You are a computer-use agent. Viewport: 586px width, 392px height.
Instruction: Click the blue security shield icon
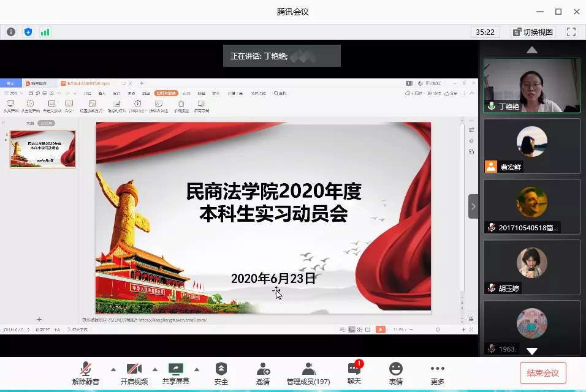coord(28,32)
